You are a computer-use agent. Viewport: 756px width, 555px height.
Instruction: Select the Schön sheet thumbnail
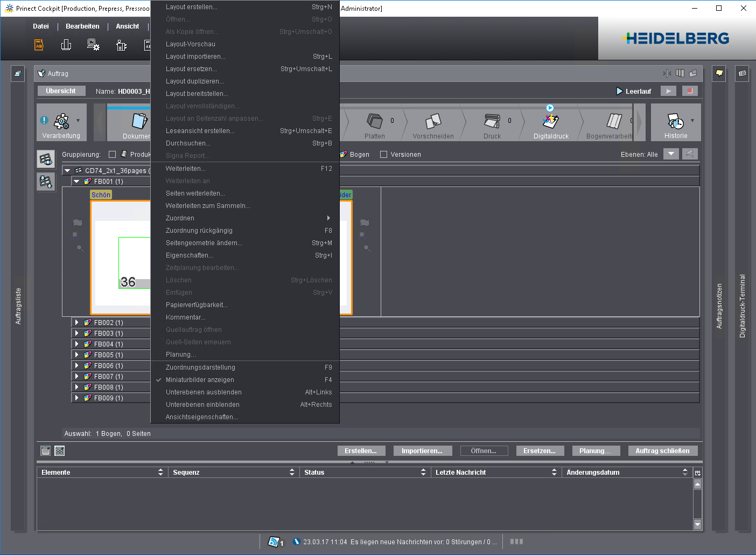pos(121,258)
